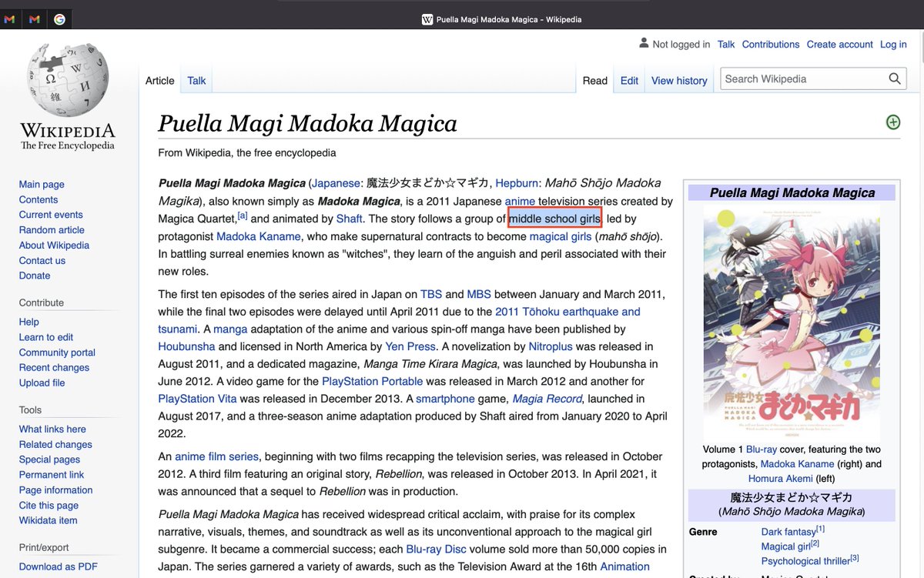Click the search magnifier icon

tap(894, 79)
